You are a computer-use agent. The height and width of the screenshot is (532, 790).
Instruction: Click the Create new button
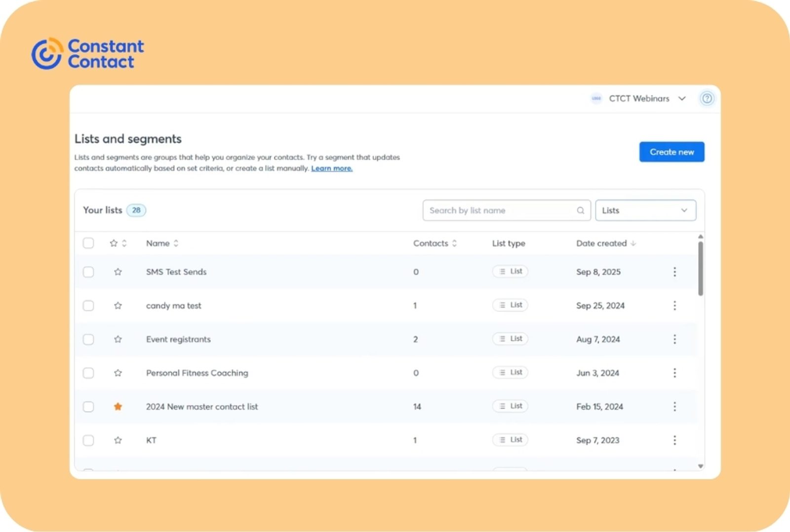(x=671, y=152)
